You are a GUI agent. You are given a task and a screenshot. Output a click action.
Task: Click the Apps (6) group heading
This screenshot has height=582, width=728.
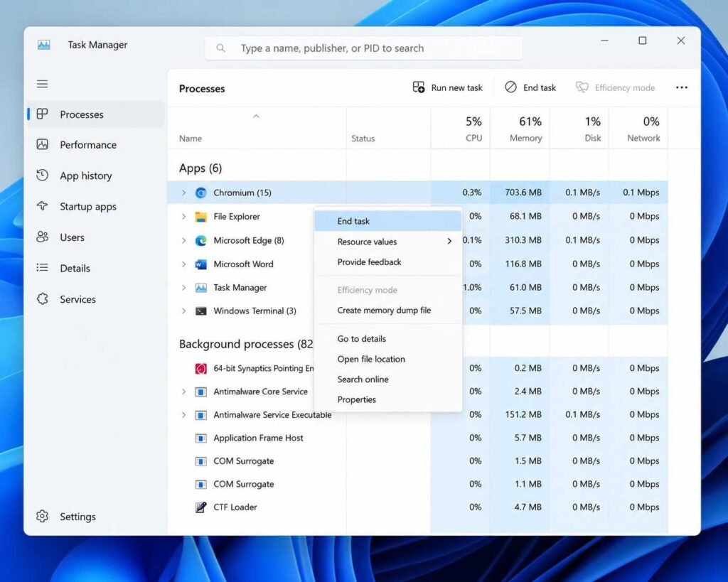coord(200,168)
